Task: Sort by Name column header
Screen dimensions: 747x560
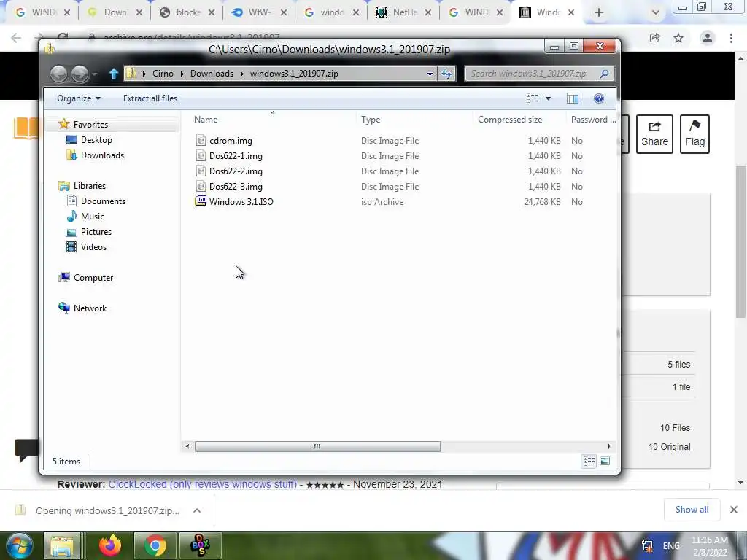Action: 205,120
